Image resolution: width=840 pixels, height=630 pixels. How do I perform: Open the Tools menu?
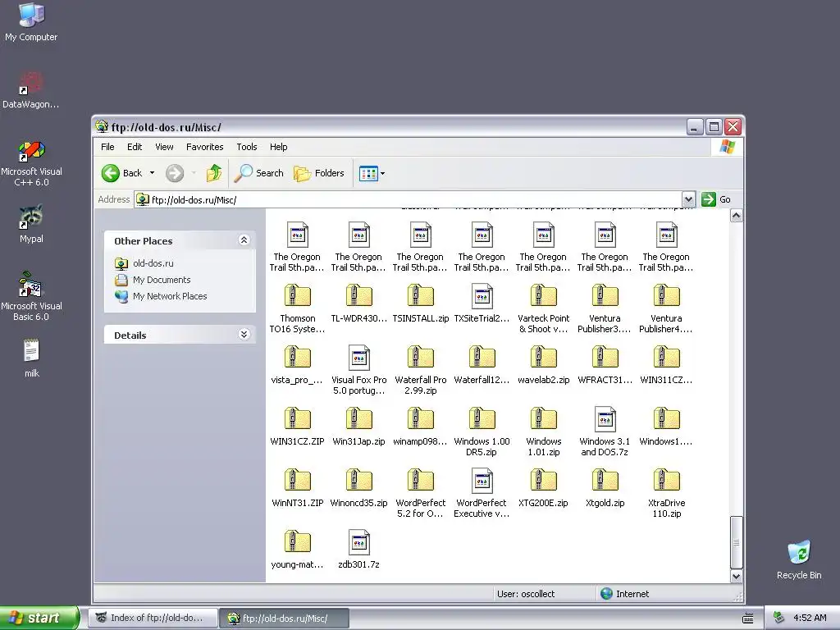coord(247,147)
